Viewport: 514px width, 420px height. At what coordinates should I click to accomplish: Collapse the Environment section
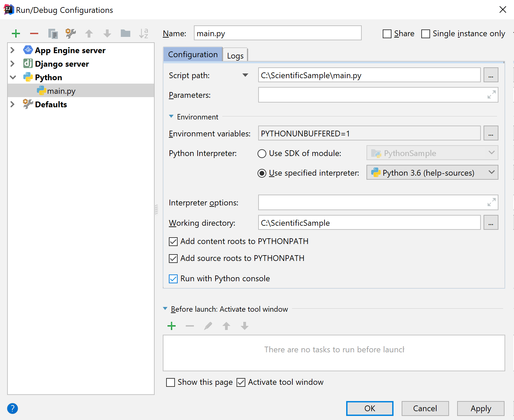coord(171,116)
